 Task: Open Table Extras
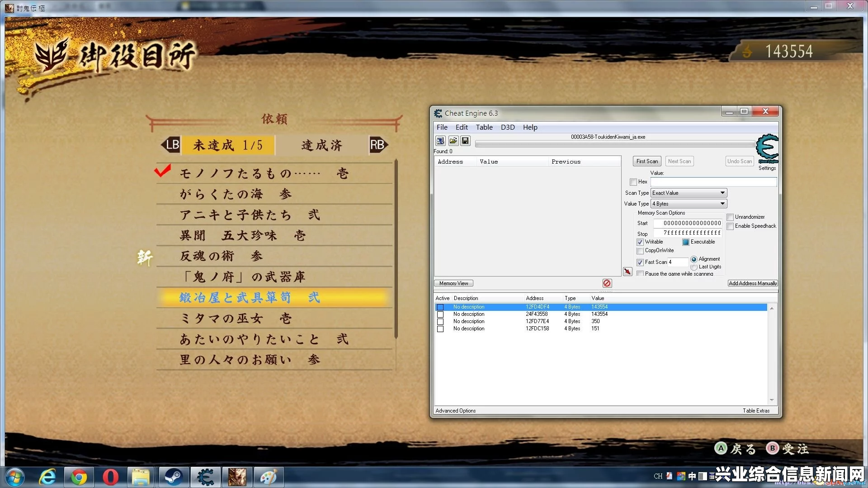pos(756,411)
